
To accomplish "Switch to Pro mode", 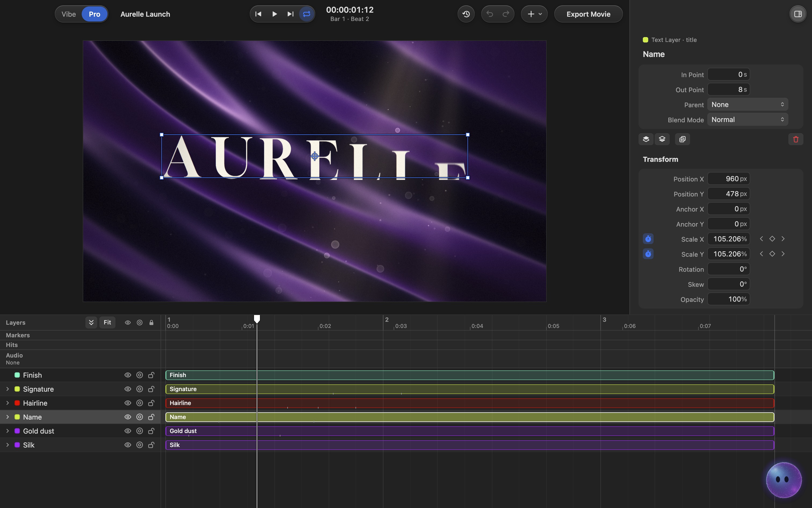I will tap(95, 14).
